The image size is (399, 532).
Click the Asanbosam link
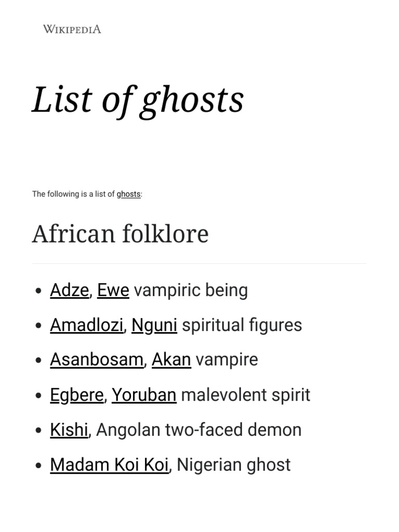(96, 360)
